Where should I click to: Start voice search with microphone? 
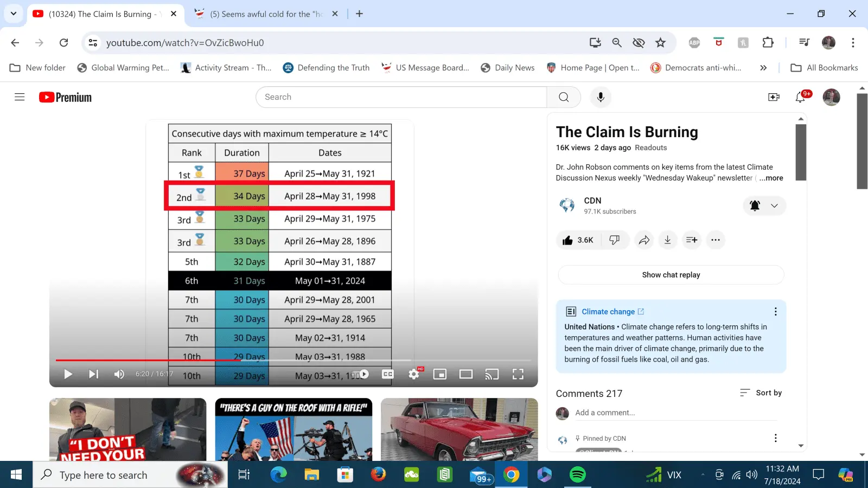click(x=601, y=97)
